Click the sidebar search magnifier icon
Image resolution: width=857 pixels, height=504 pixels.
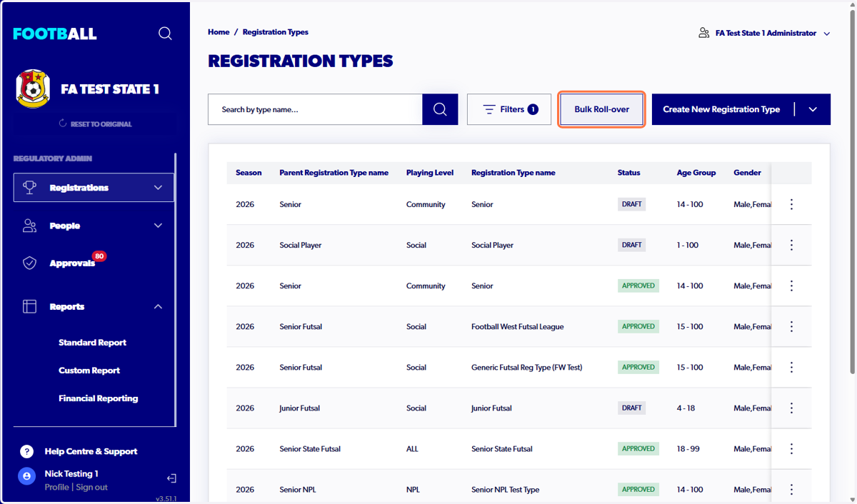[165, 34]
